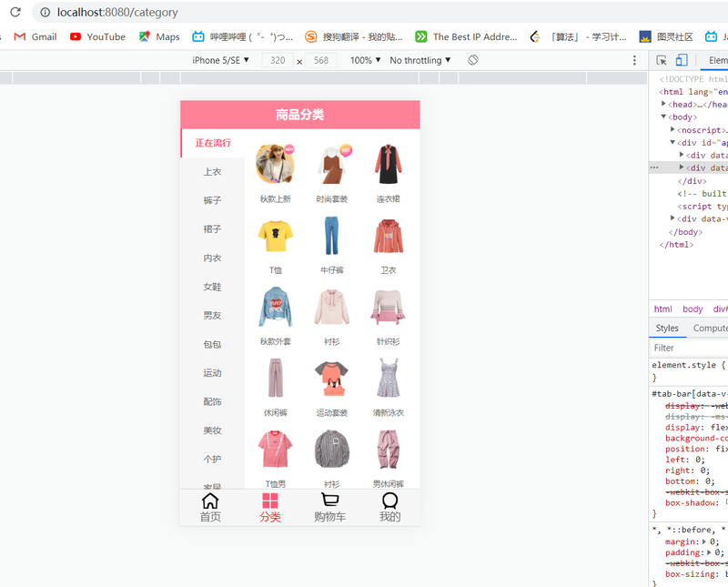Select the 内衣 category
Image resolution: width=728 pixels, height=587 pixels.
(212, 258)
